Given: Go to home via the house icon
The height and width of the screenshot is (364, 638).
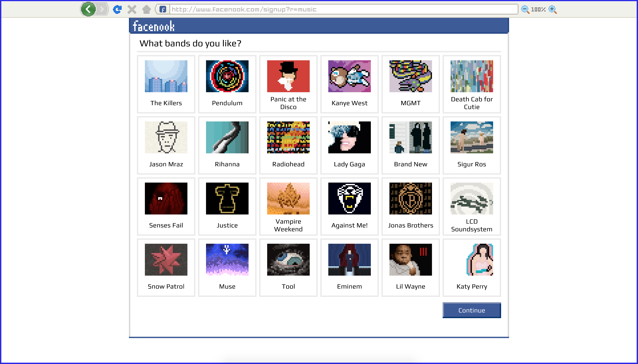Looking at the screenshot, I should pos(147,9).
